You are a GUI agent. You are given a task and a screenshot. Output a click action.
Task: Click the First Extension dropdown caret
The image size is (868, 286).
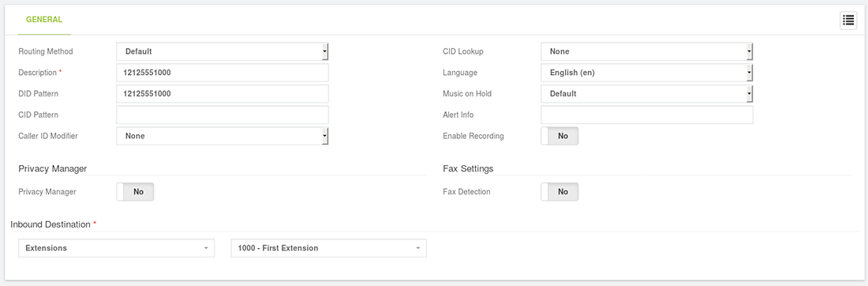coord(418,248)
